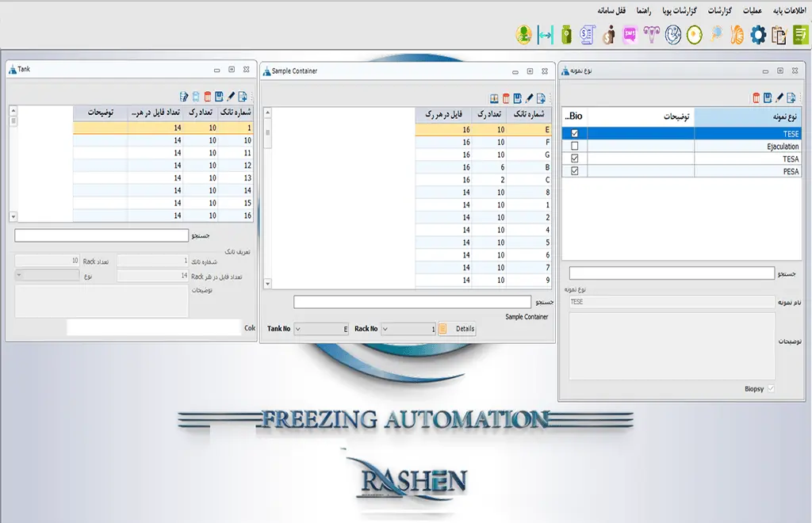Click the blue settings gear toolbar icon
Viewport: 812px width, 523px height.
759,34
